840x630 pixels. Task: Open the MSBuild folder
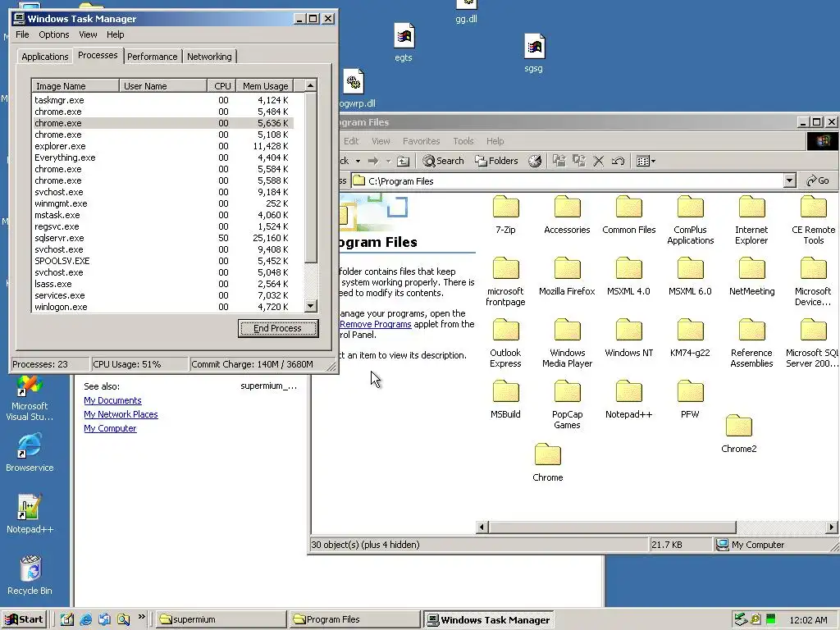505,400
